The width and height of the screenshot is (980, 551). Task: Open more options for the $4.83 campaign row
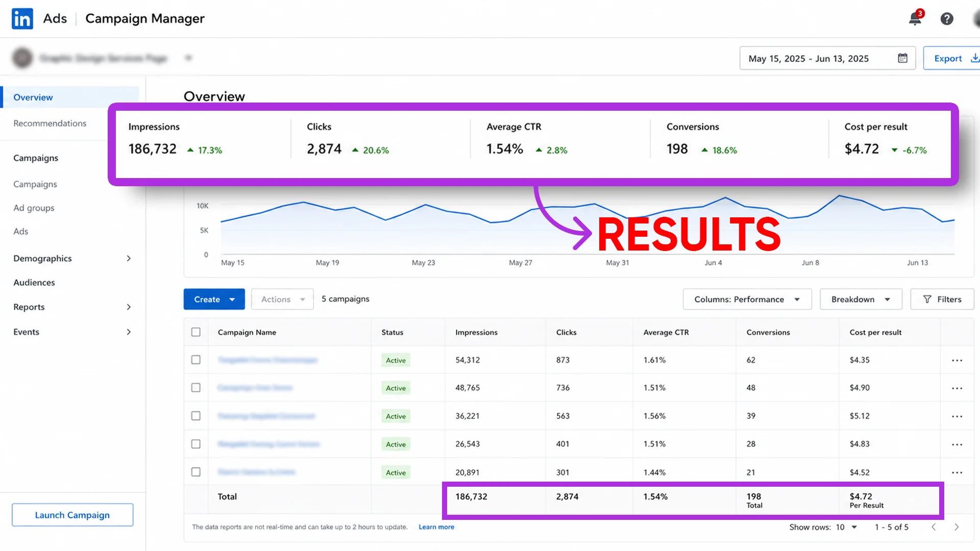click(957, 444)
